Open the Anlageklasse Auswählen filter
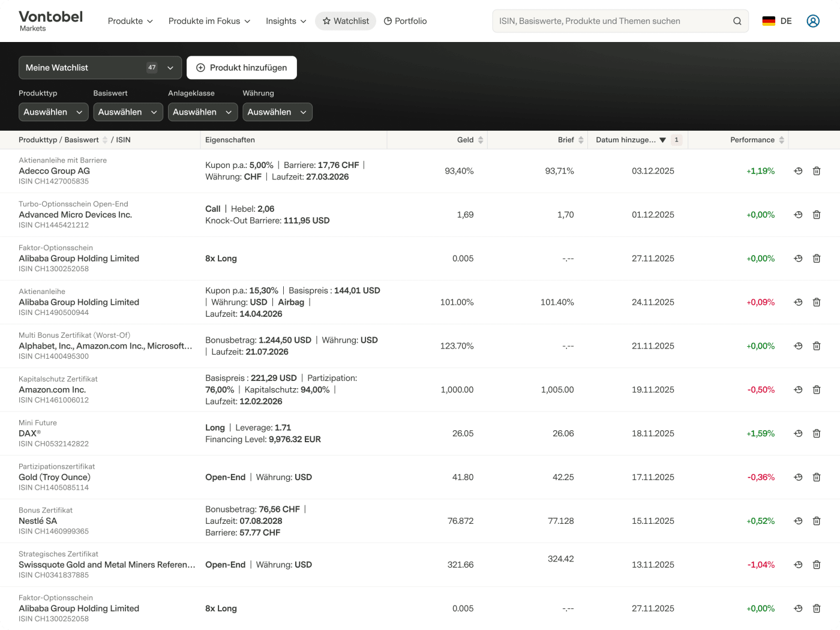The image size is (840, 630). click(203, 112)
